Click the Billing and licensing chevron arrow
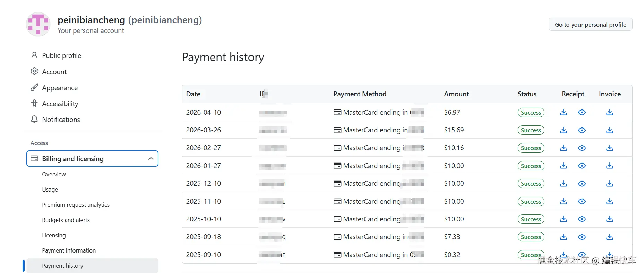Screen dimensions: 644x273 point(151,159)
